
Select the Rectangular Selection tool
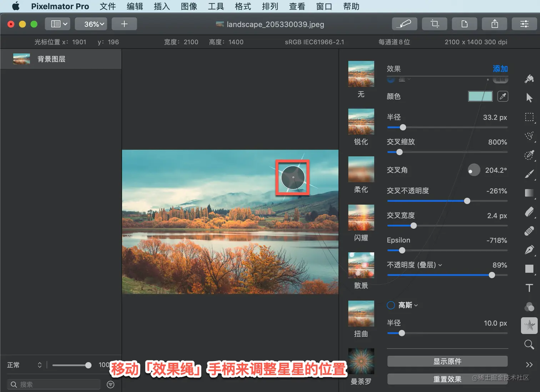coord(529,117)
